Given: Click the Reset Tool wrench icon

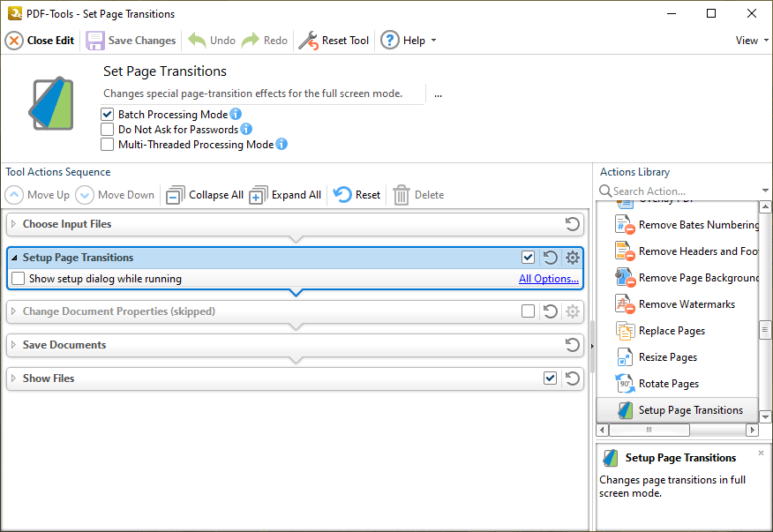Looking at the screenshot, I should pyautogui.click(x=308, y=41).
